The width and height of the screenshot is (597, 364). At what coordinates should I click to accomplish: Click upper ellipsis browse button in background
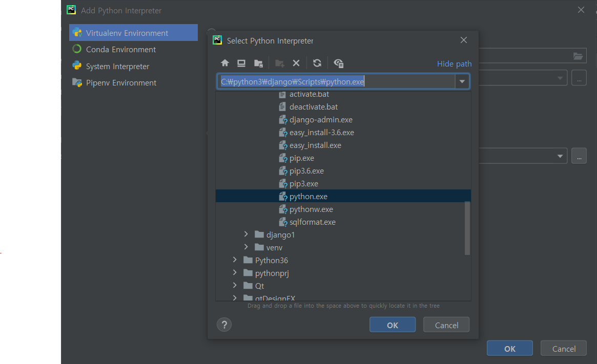[579, 78]
